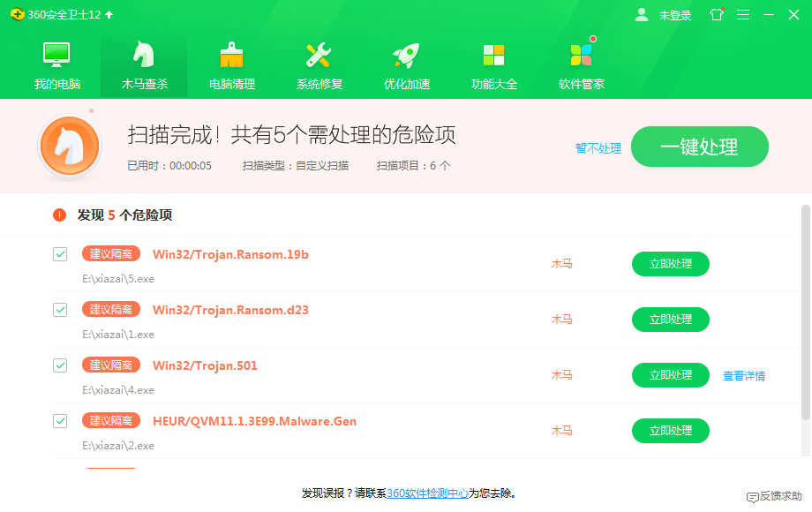Switch to 系统修复 tab label
This screenshot has height=512, width=812.
pyautogui.click(x=320, y=84)
